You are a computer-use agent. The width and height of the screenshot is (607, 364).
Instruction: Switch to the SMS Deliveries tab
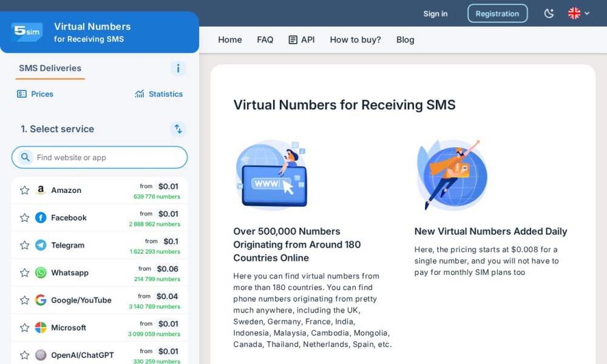pos(50,69)
